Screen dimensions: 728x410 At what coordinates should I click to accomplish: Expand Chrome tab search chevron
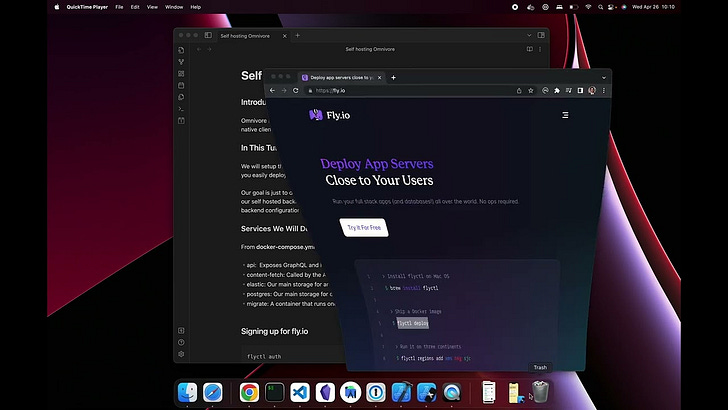[x=604, y=78]
